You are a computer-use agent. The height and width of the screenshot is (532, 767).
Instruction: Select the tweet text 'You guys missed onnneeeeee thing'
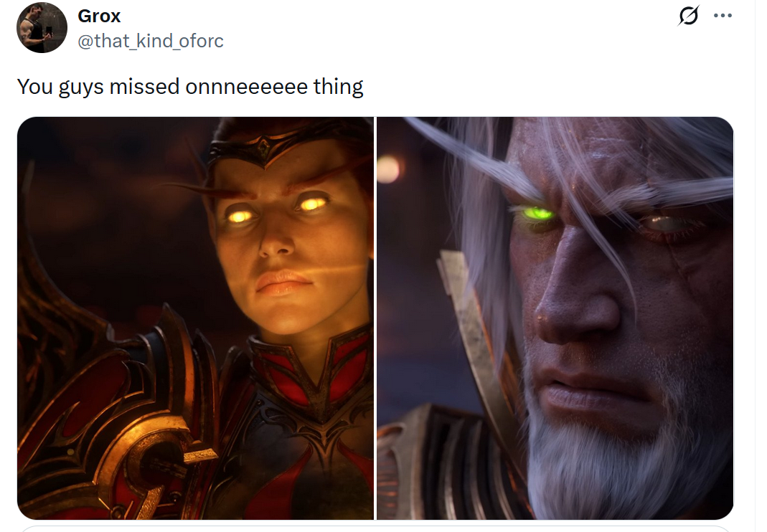point(190,87)
